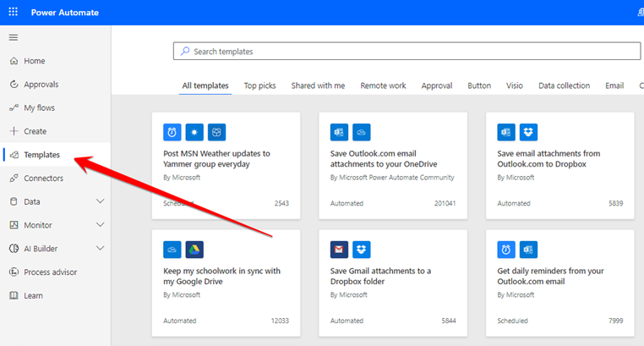
Task: Select the Approval tab
Action: tap(437, 85)
